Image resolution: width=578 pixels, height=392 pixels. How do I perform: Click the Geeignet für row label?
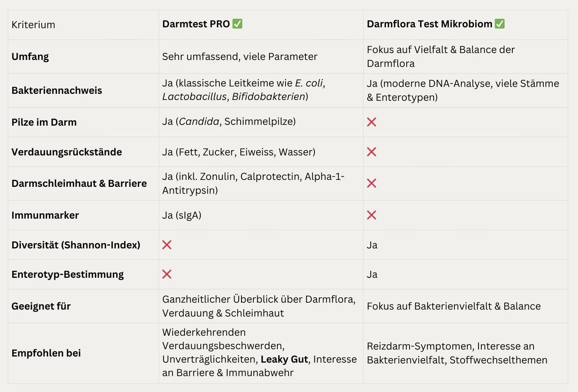(x=41, y=306)
